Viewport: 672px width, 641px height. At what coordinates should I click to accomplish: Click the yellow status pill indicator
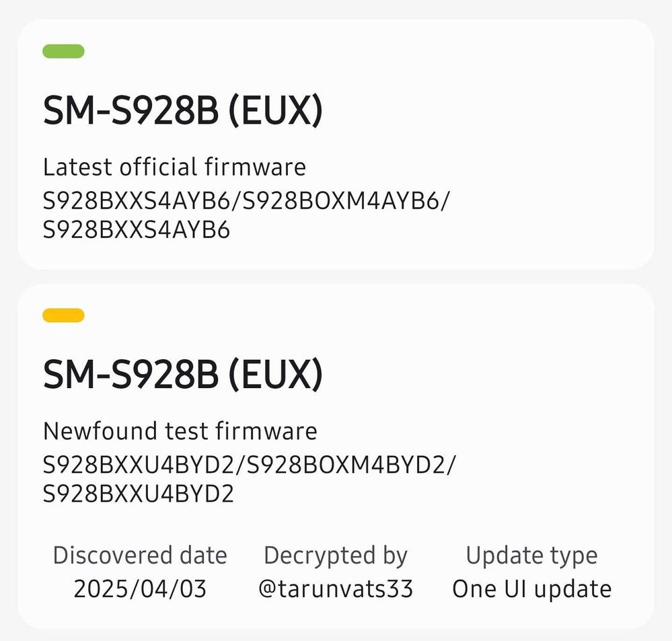click(x=63, y=315)
